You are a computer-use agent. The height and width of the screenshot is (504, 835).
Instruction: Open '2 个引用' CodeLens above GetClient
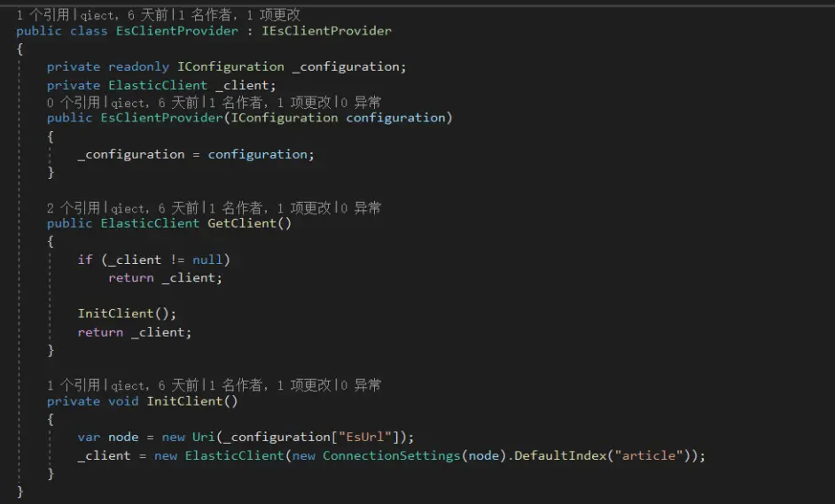pos(74,208)
